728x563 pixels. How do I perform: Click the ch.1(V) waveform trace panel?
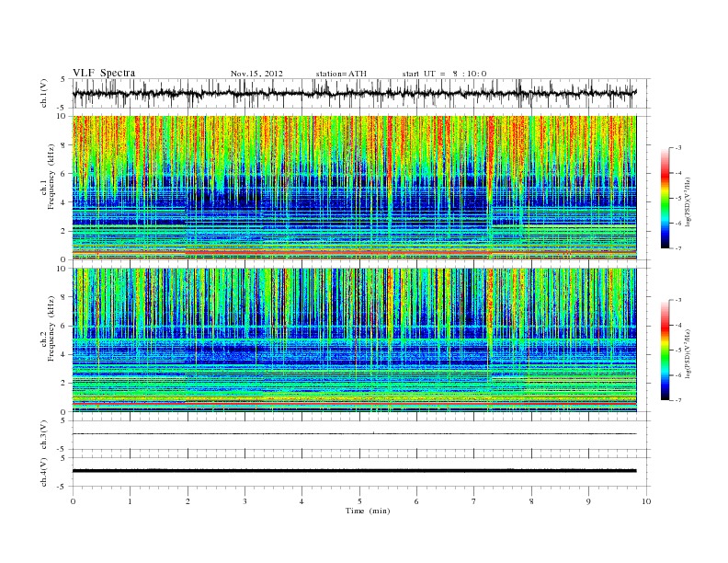tap(361, 93)
